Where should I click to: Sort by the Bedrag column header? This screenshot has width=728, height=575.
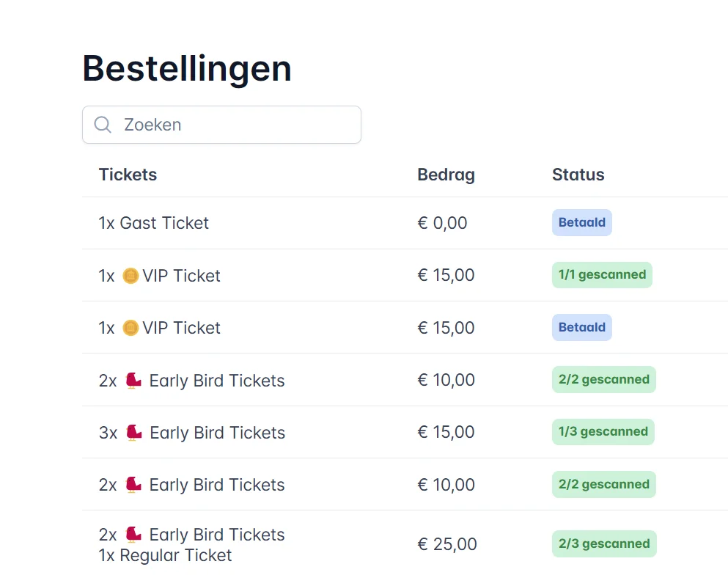point(446,175)
